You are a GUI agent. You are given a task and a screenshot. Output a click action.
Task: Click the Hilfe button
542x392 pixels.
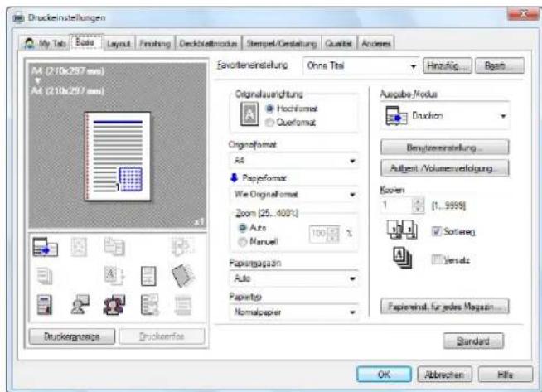(506, 375)
